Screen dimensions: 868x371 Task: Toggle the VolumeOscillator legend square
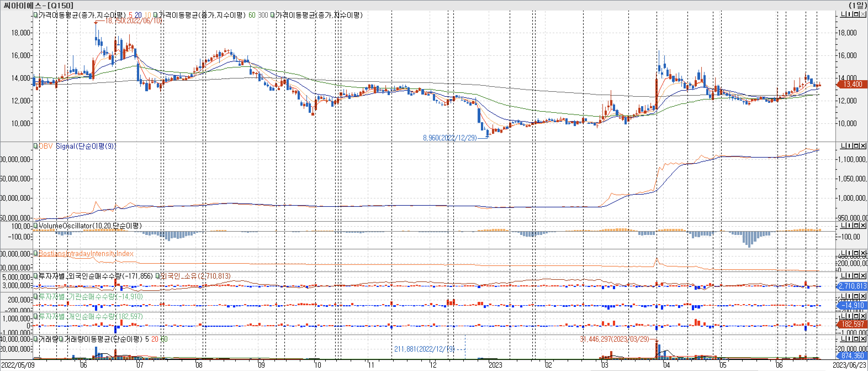click(36, 226)
